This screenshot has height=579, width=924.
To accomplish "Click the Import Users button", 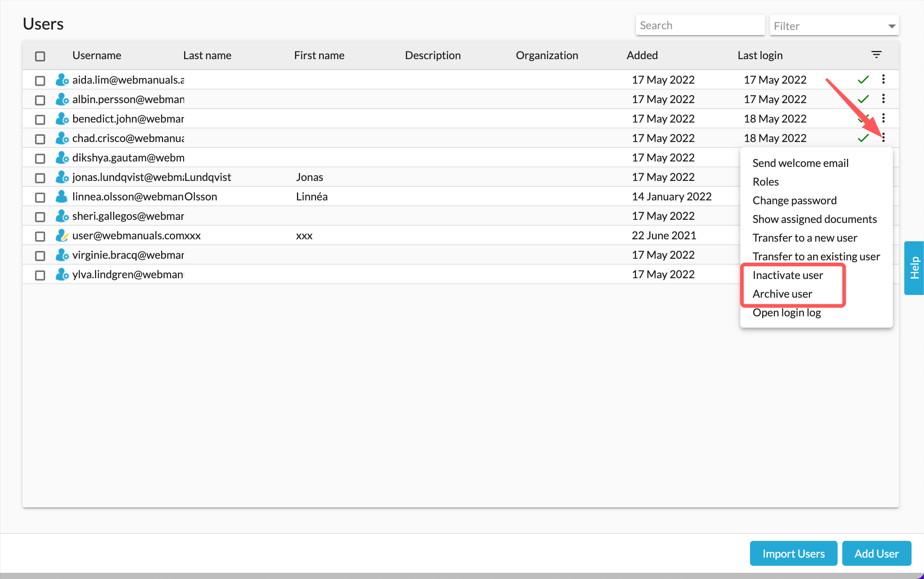I will tap(793, 553).
